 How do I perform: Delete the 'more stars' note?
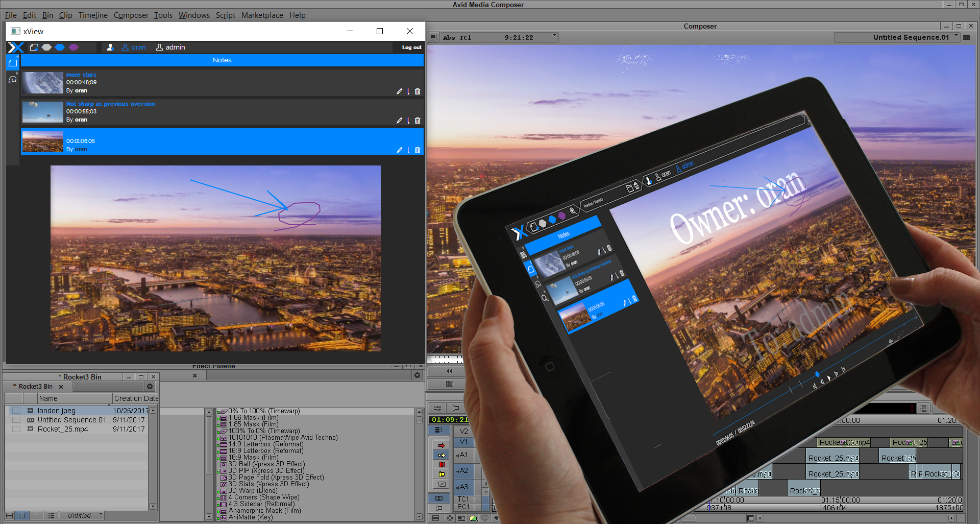(418, 91)
